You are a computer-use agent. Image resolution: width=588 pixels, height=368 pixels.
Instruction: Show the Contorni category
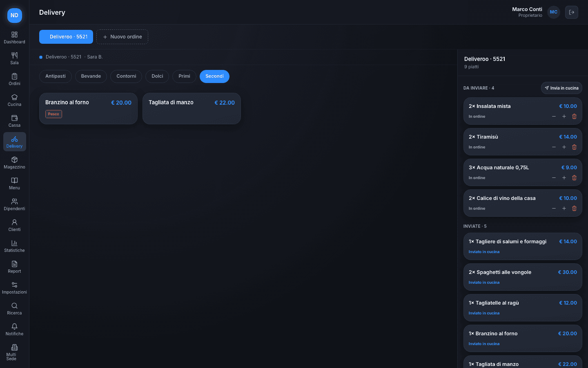click(x=126, y=76)
